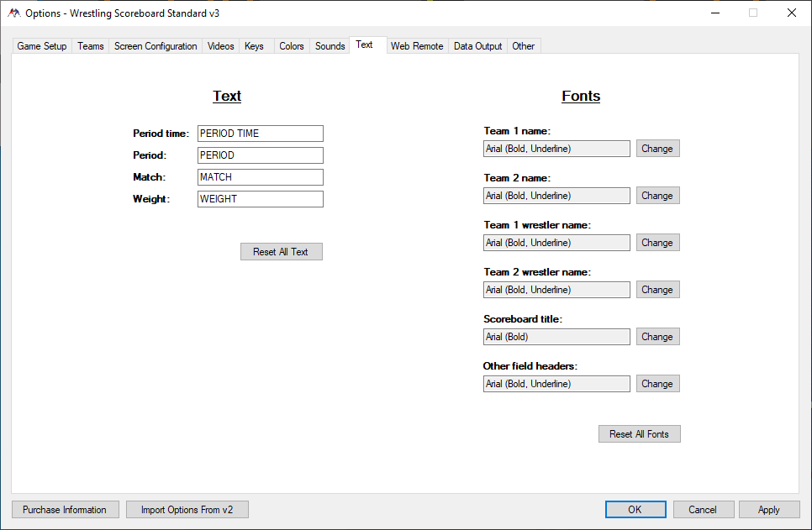Screen dimensions: 812x530
Task: Focus the Match text input box
Action: pyautogui.click(x=260, y=177)
